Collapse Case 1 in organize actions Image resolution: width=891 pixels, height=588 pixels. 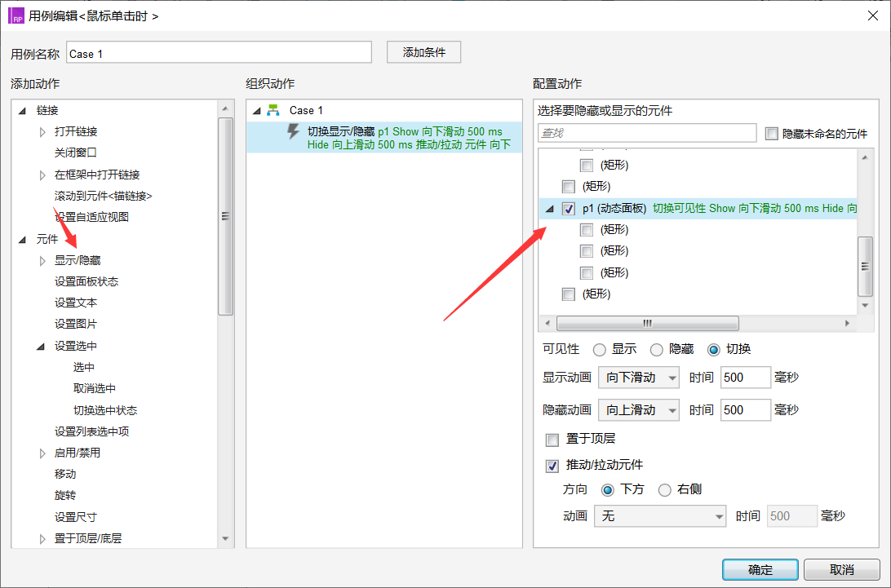click(x=256, y=111)
